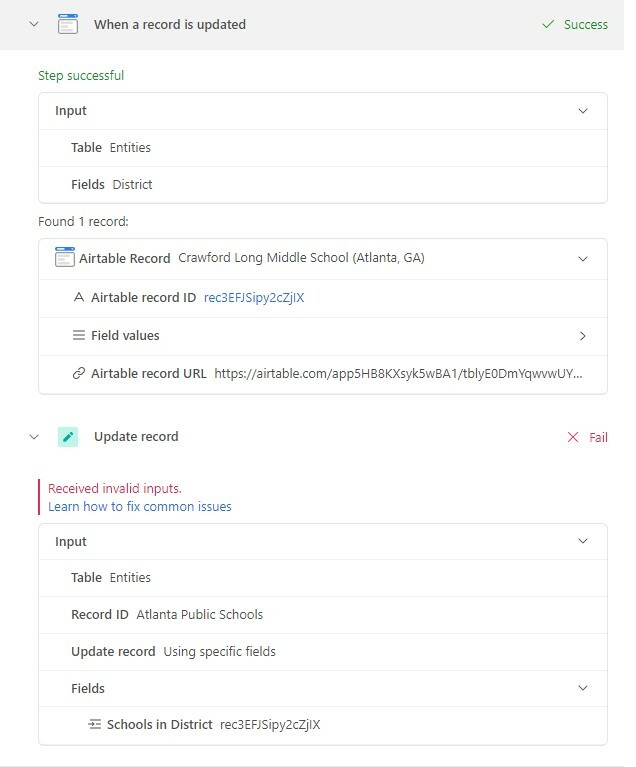Click the Input heading in the trigger step
The image size is (636, 767).
[x=70, y=111]
